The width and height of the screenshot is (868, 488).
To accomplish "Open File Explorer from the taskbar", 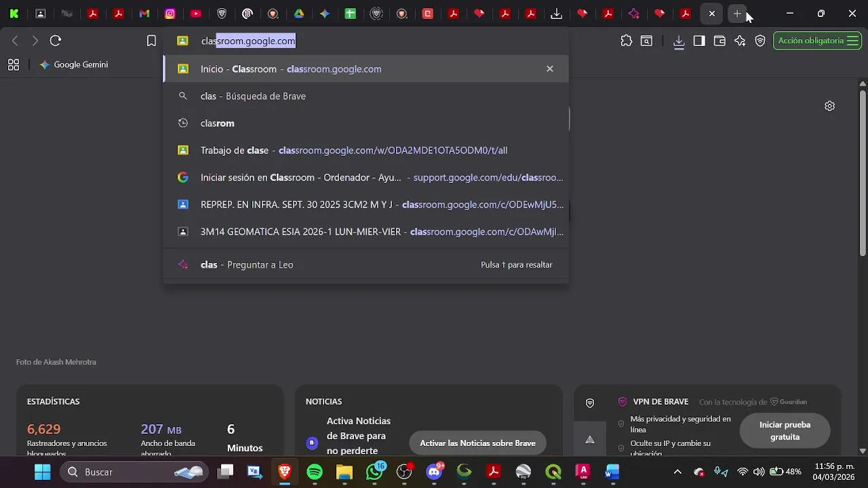I will [344, 472].
